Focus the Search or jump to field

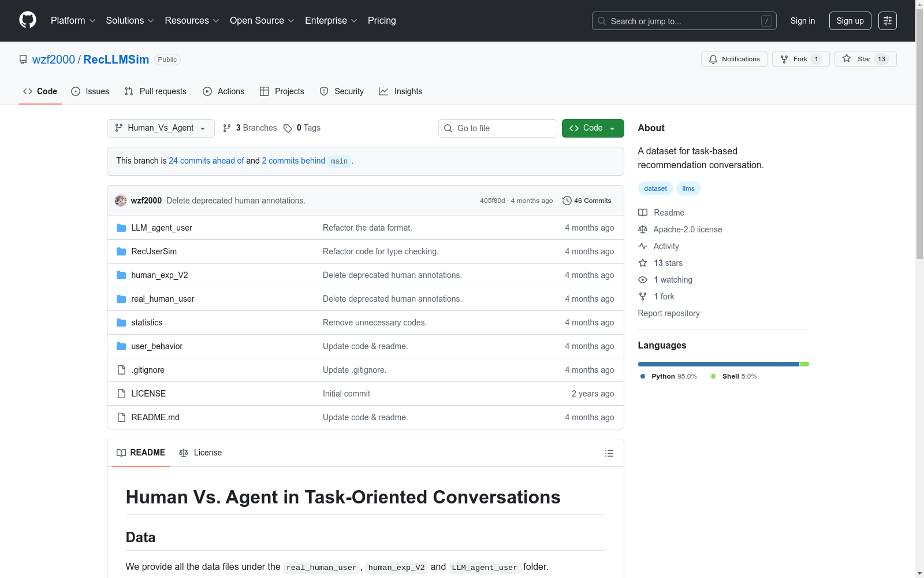click(684, 21)
